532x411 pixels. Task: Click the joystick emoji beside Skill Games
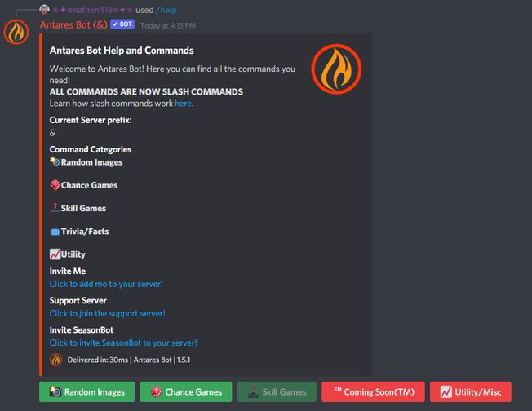tap(55, 208)
